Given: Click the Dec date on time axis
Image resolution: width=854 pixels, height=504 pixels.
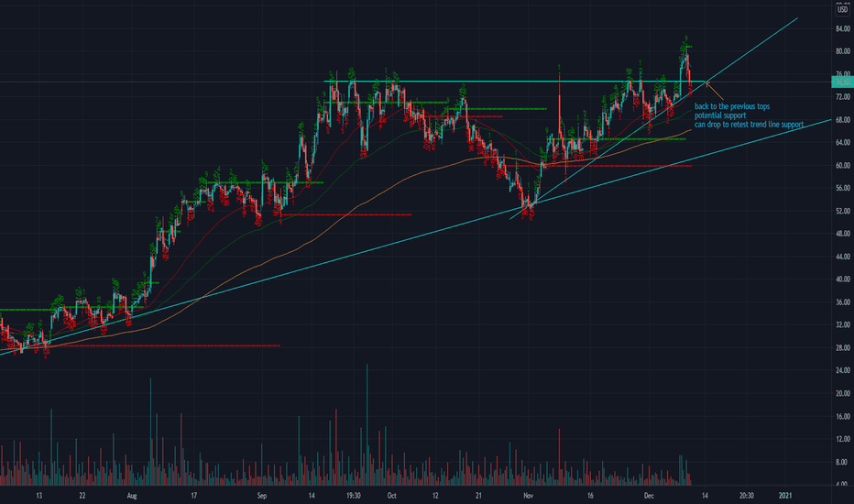Looking at the screenshot, I should tap(649, 496).
